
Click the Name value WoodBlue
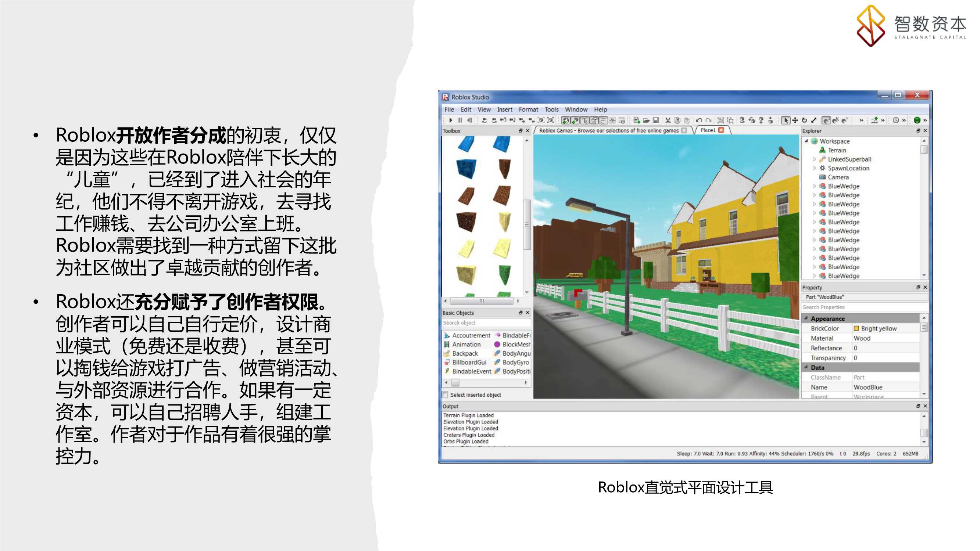coord(868,387)
